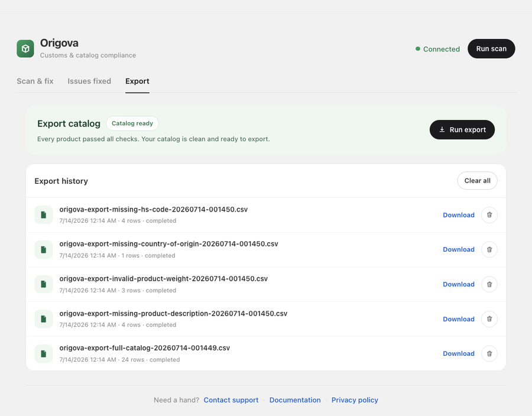Remove the invalid-product-weight export using trash icon
Viewport: 532px width, 416px height.
pyautogui.click(x=489, y=284)
